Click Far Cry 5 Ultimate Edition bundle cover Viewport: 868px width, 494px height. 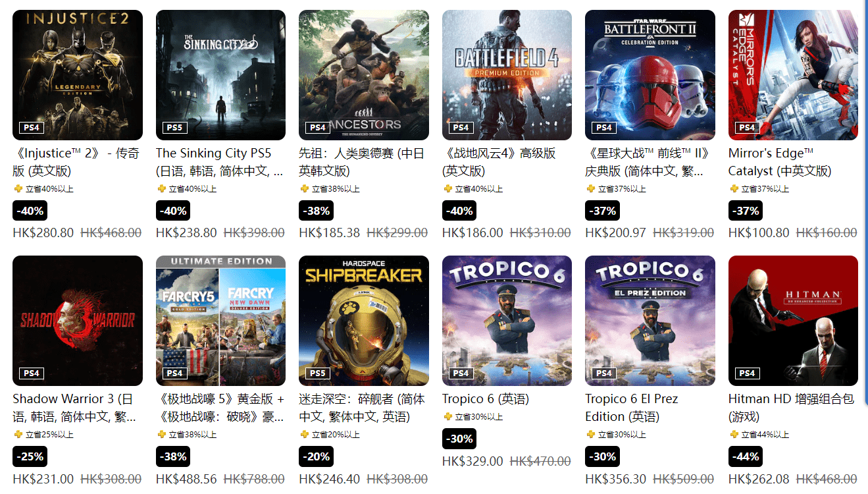[220, 321]
